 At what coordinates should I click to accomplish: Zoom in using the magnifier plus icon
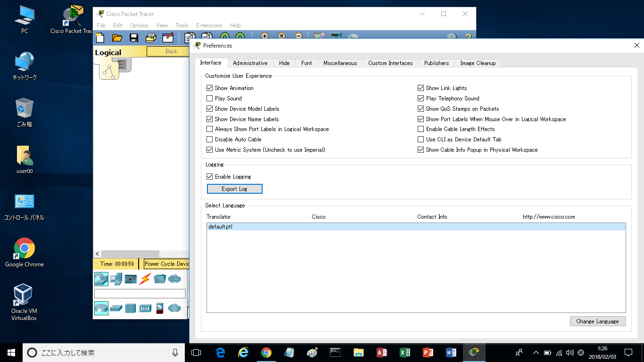264,36
